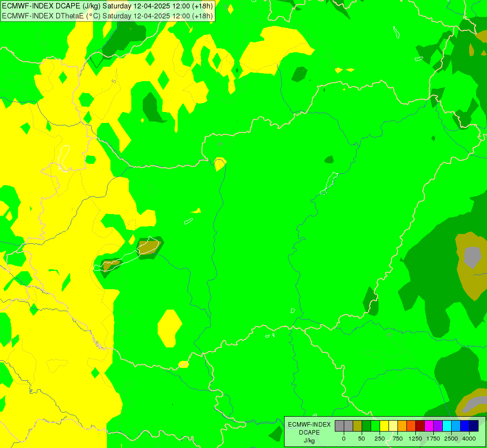Click the legend value "1250"
The height and width of the screenshot is (448, 487).
415,439
